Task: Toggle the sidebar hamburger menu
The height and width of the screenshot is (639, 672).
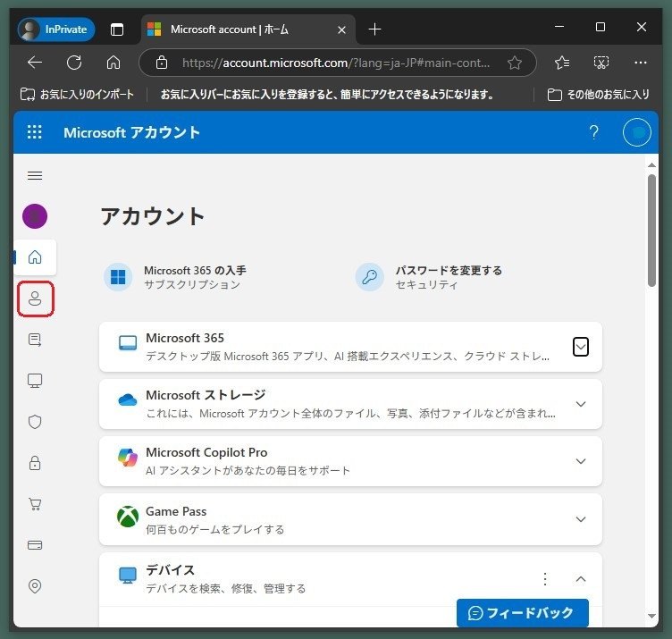Action: [x=35, y=176]
